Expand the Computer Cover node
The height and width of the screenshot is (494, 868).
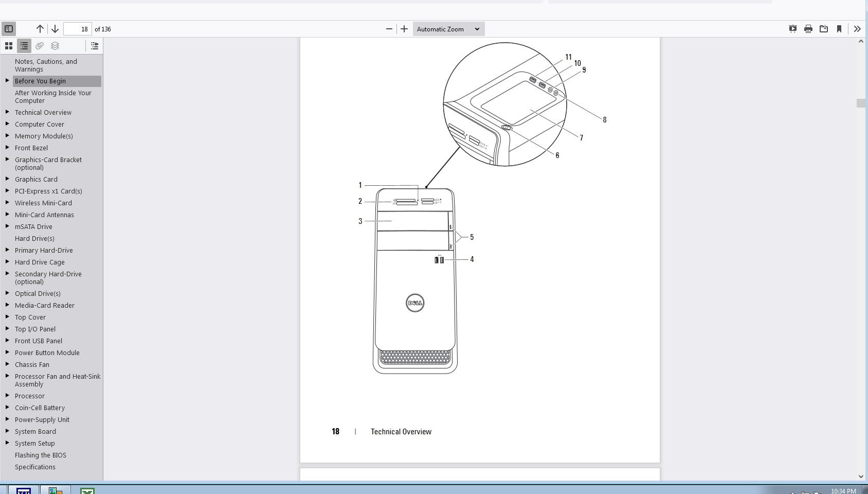tap(7, 124)
